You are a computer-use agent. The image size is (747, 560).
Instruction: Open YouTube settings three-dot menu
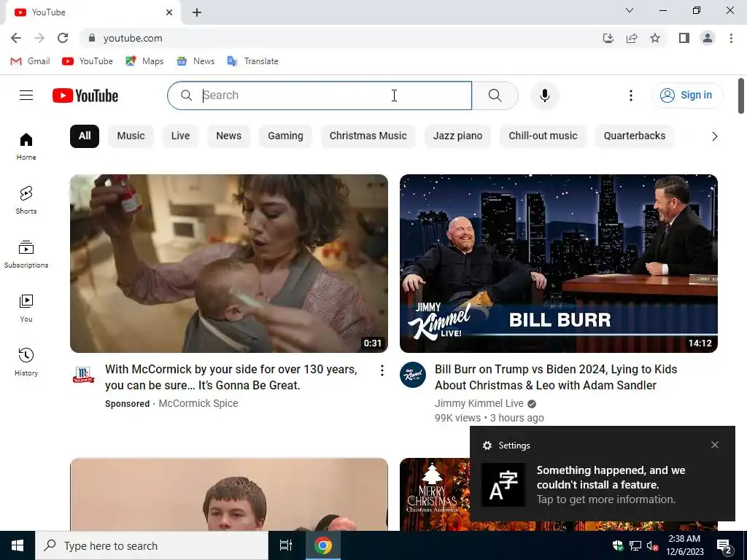[631, 96]
